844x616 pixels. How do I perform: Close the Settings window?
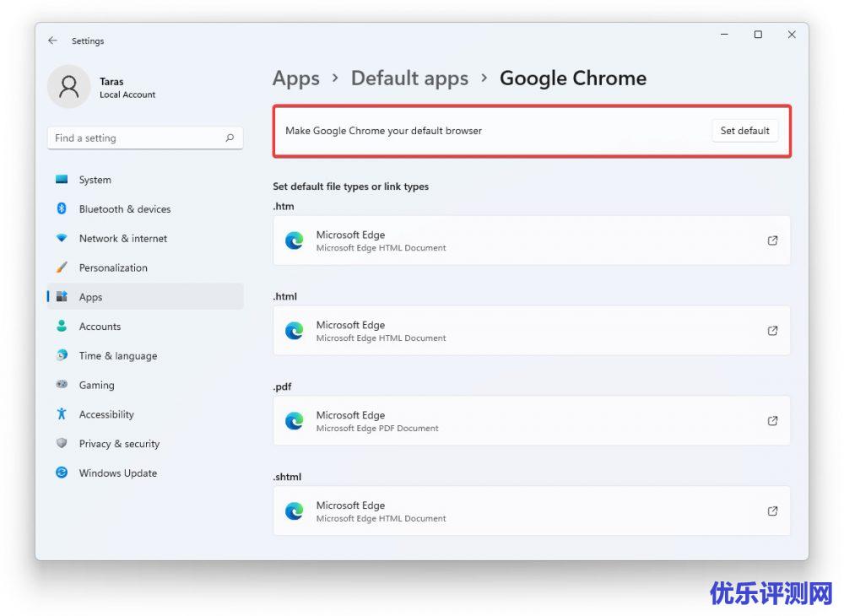792,35
